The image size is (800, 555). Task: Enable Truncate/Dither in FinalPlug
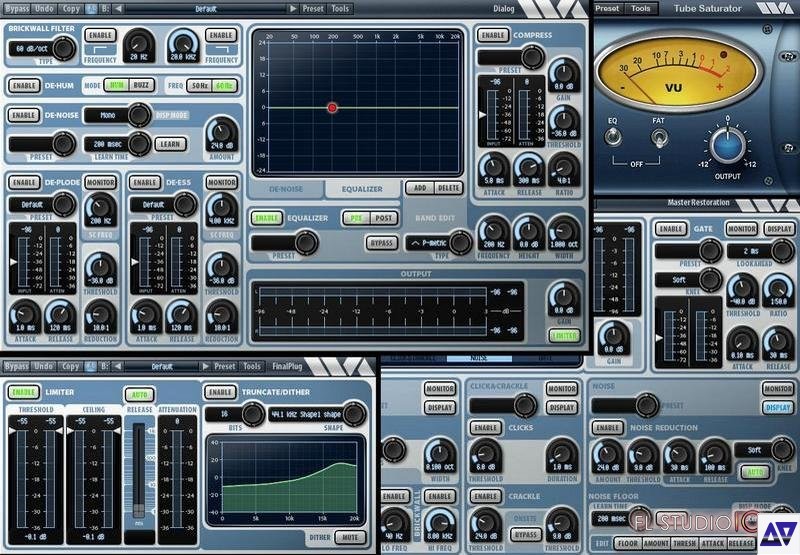pos(220,392)
